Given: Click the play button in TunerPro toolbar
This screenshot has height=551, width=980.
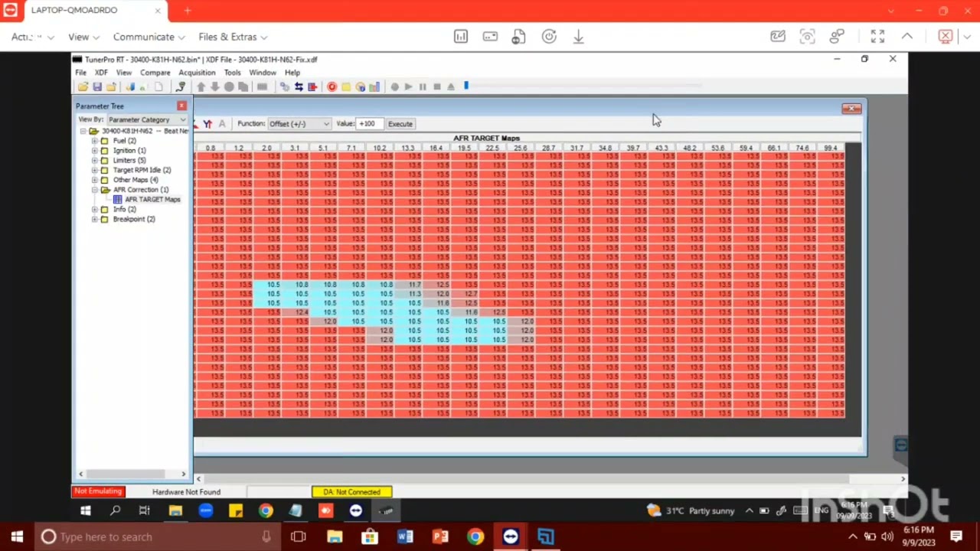Looking at the screenshot, I should point(408,87).
